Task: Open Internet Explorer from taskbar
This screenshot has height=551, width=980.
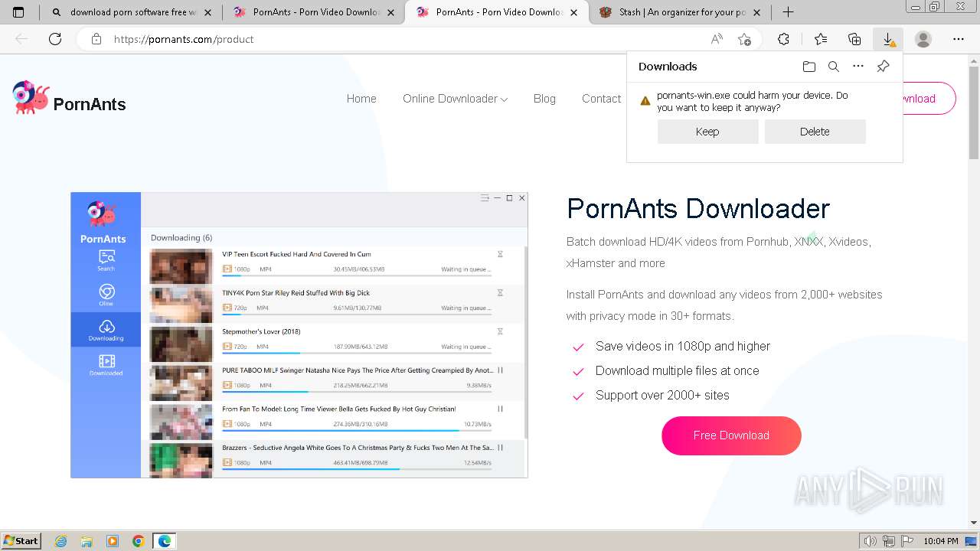Action: coord(61,541)
